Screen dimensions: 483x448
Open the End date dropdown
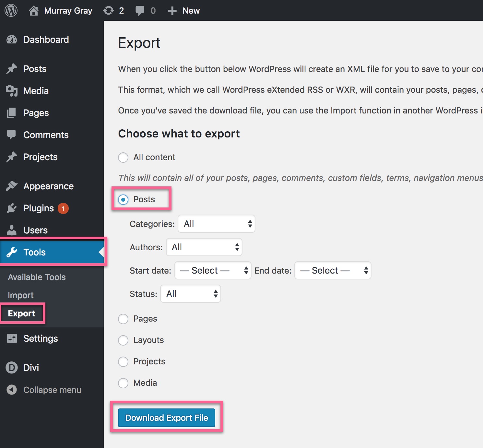pyautogui.click(x=333, y=270)
